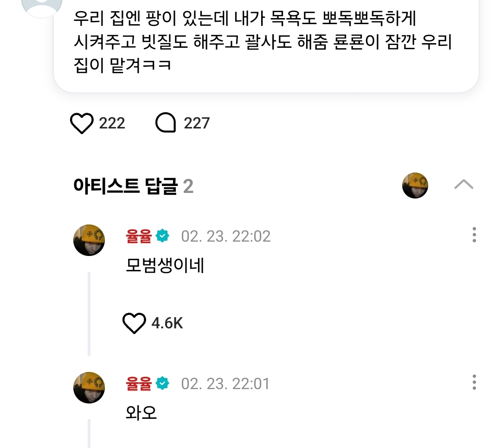The width and height of the screenshot is (501, 448).
Task: Tap the 율율 username on the 22:02 reply
Action: point(139,236)
